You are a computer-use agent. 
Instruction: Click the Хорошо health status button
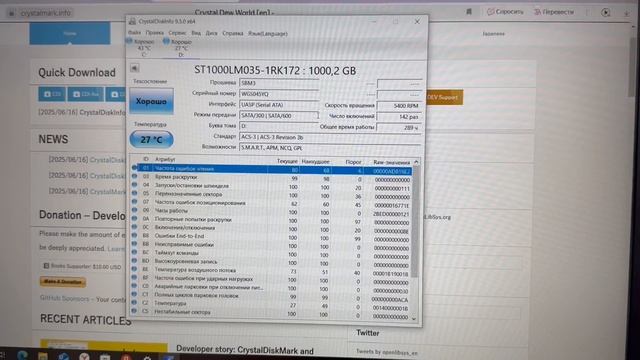[x=151, y=101]
